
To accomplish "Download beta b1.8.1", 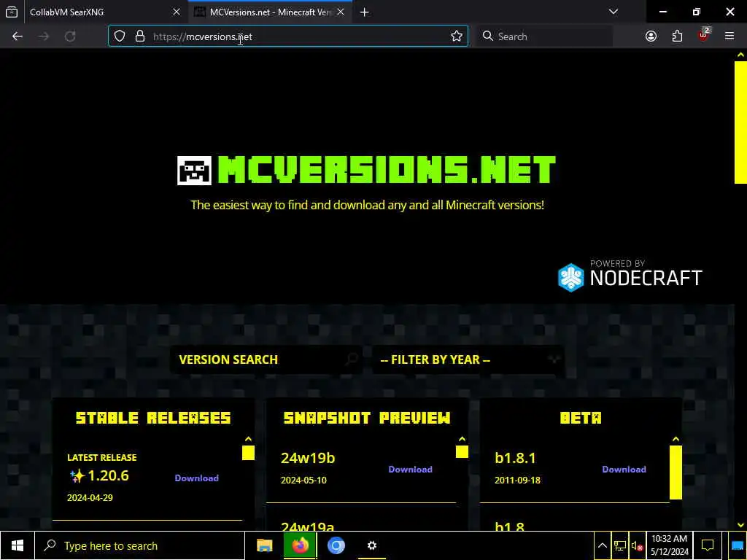I will point(624,470).
